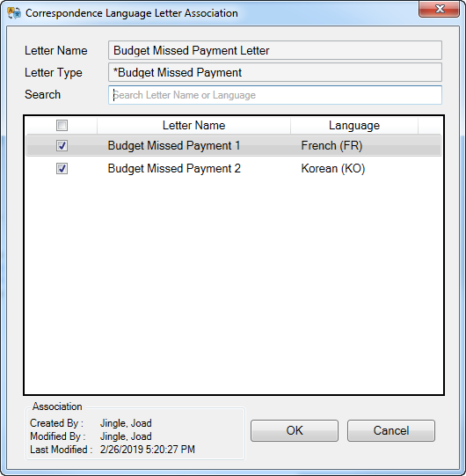Click the Letter Type field

(275, 72)
